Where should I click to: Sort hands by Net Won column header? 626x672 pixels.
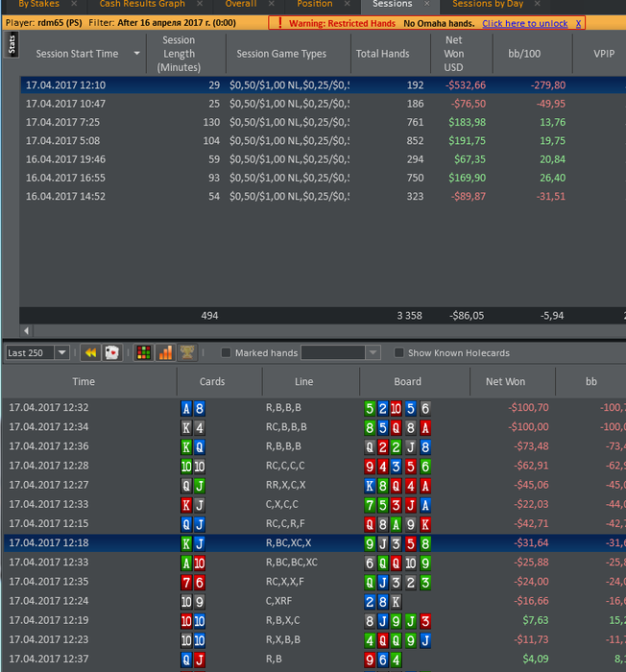[506, 381]
